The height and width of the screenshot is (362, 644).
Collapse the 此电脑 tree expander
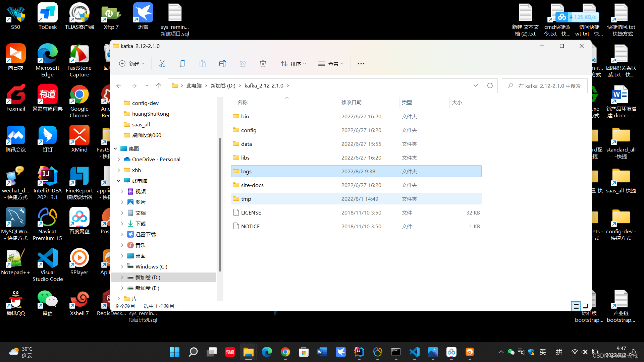[x=118, y=180]
